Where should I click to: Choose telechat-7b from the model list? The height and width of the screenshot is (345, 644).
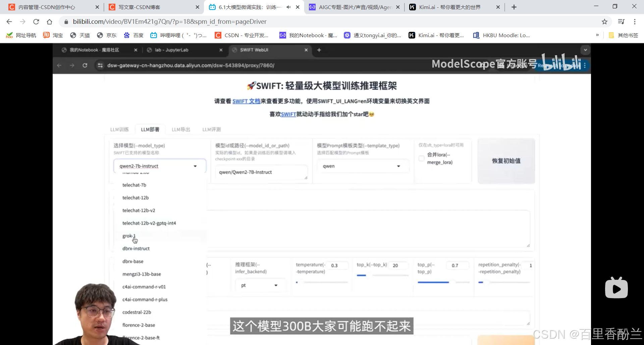tap(134, 185)
